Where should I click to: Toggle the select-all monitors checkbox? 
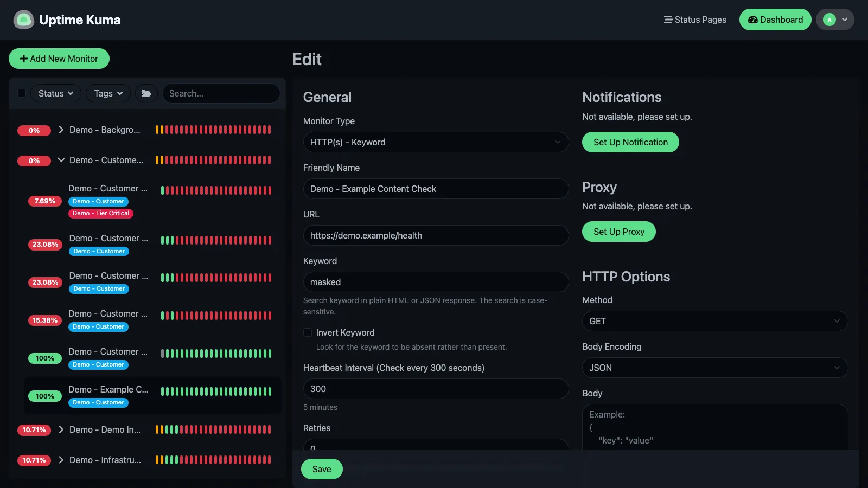22,93
